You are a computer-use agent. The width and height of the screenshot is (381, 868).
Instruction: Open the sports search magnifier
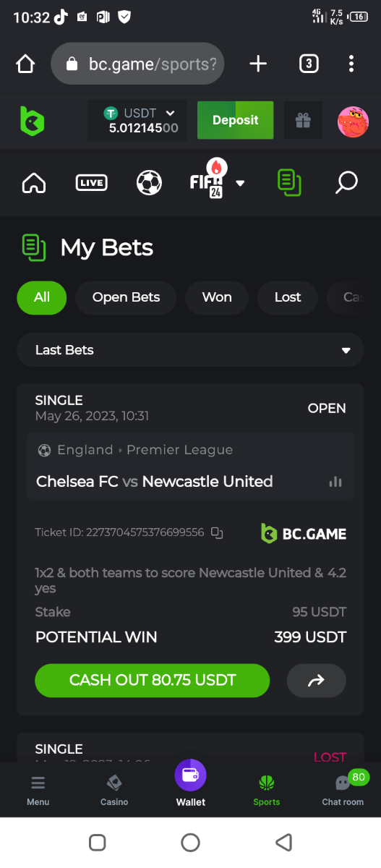(346, 182)
